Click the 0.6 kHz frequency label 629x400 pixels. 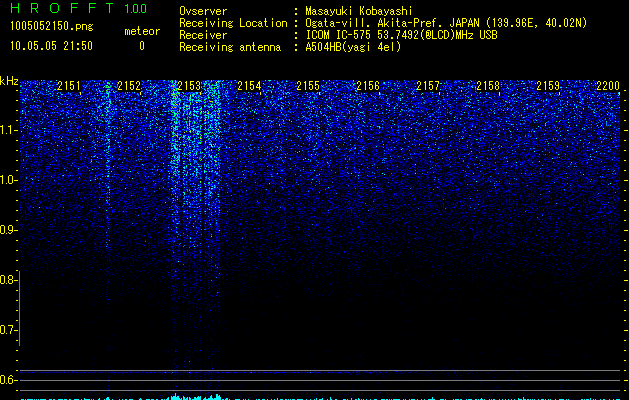[x=8, y=380]
